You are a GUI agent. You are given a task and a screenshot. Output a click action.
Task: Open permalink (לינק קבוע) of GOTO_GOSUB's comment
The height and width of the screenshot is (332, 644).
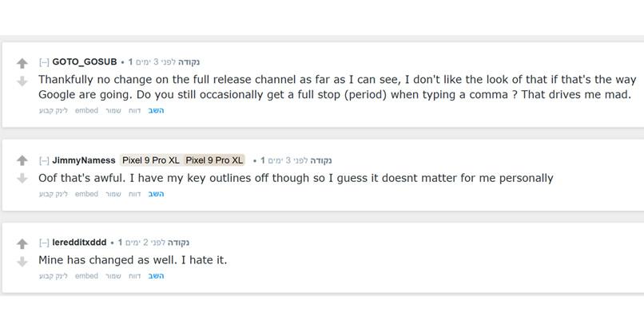tap(54, 111)
